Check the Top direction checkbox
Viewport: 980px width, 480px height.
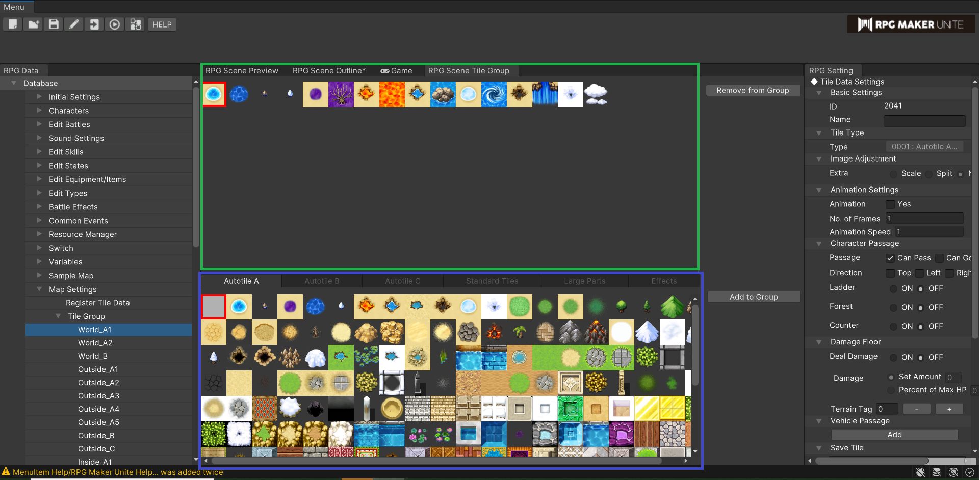pyautogui.click(x=890, y=273)
